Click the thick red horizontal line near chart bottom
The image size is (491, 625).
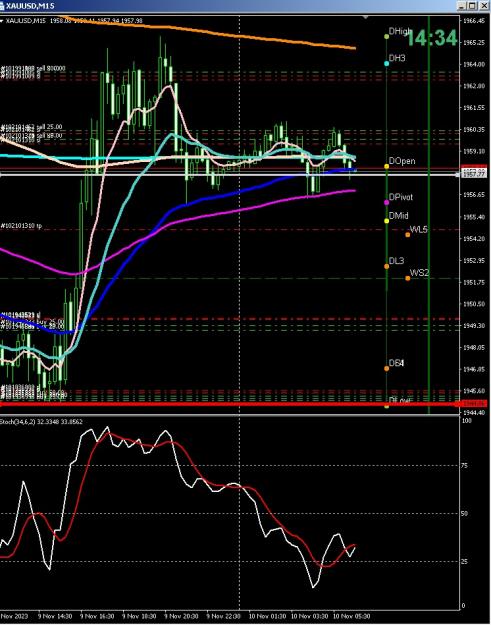tap(230, 404)
